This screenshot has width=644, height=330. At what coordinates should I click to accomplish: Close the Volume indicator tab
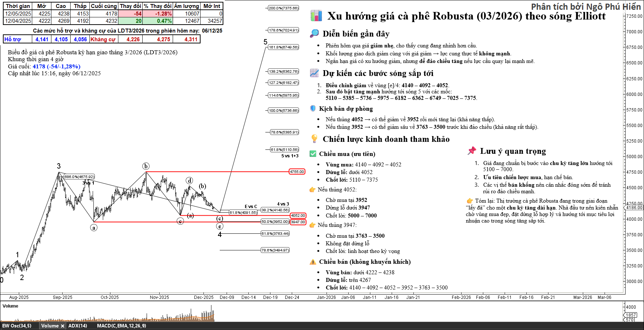(62, 326)
